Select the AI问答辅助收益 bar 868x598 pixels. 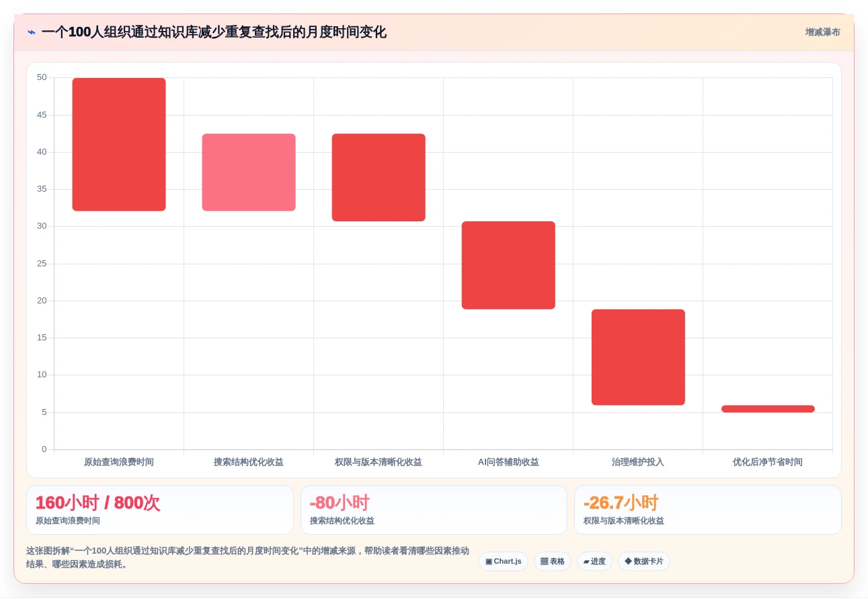[x=508, y=265]
